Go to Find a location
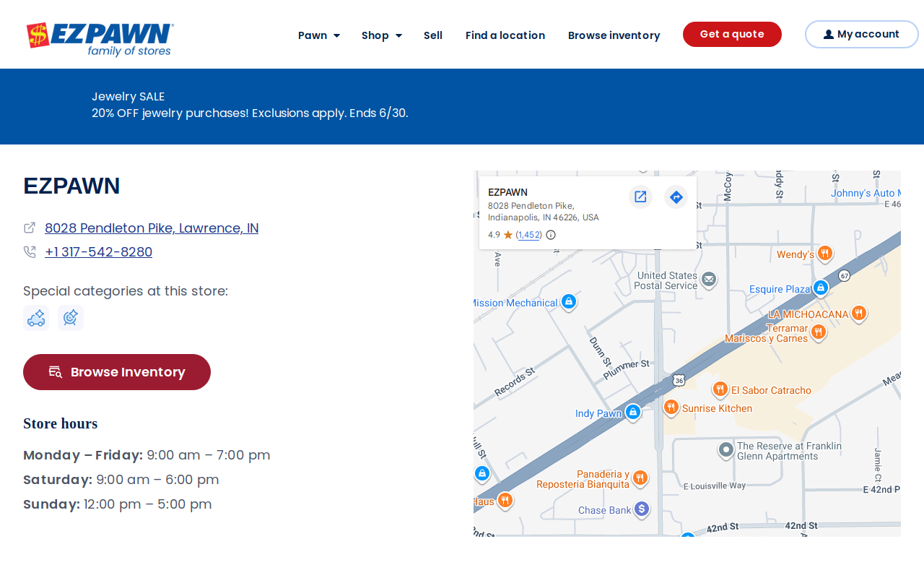Viewport: 924px width, 578px height. click(505, 35)
